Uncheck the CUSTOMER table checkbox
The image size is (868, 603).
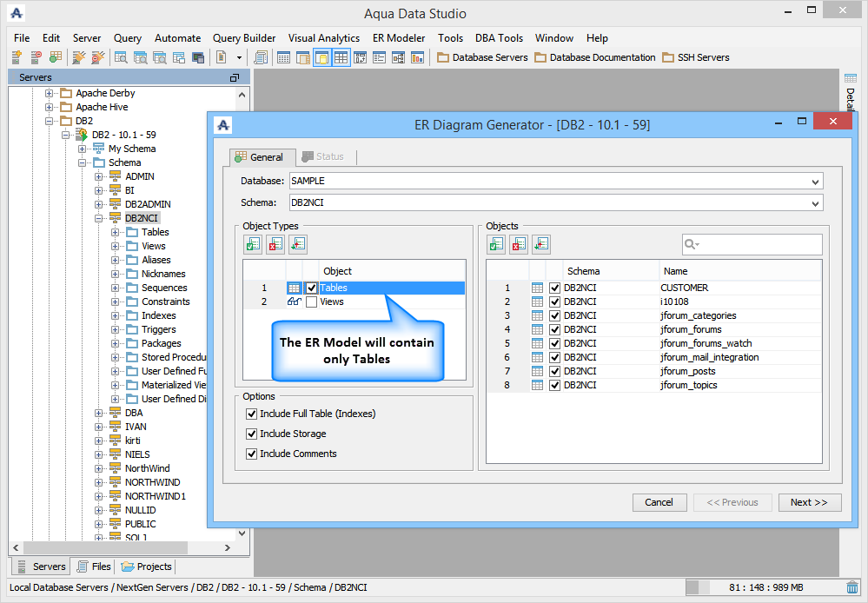[x=554, y=288]
